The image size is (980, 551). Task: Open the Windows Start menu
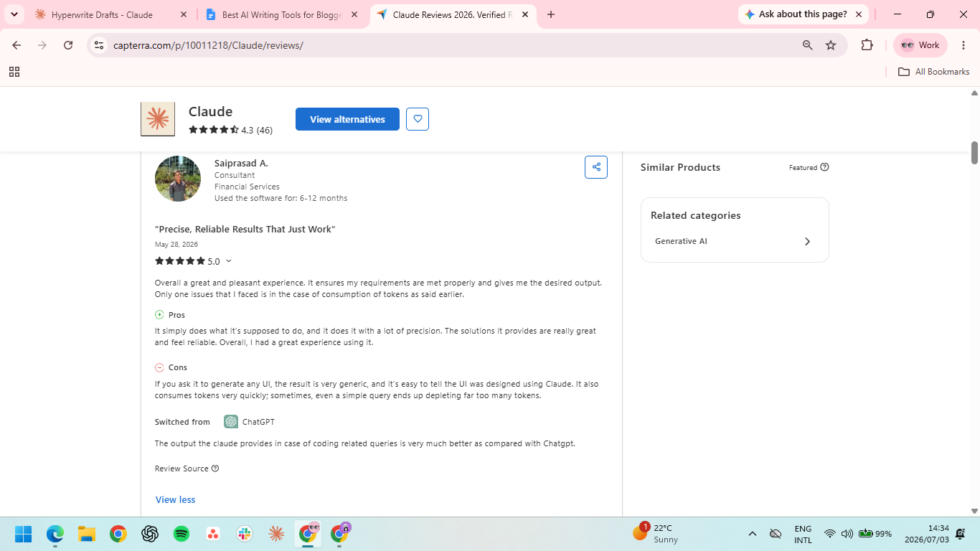coord(24,534)
